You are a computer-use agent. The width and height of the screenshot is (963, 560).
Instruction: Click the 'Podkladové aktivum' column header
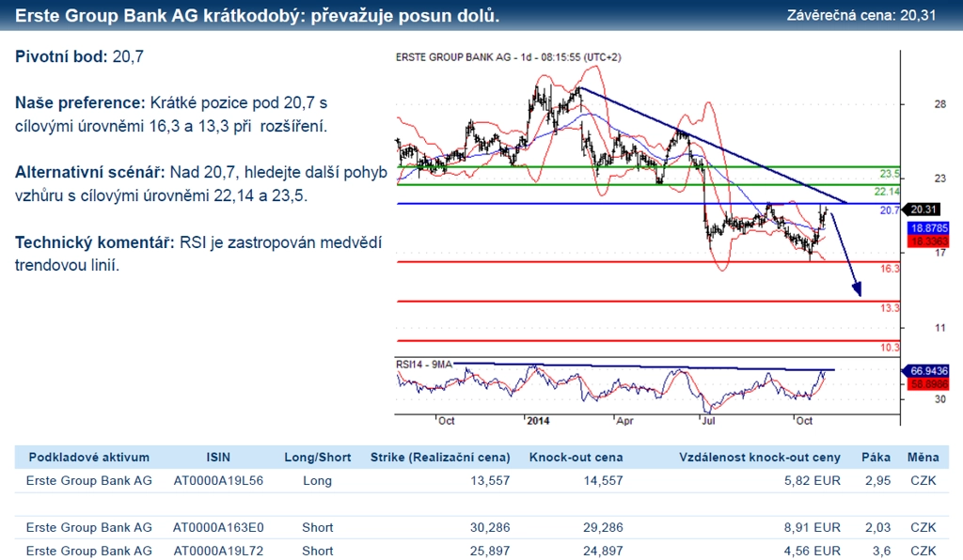tap(89, 458)
